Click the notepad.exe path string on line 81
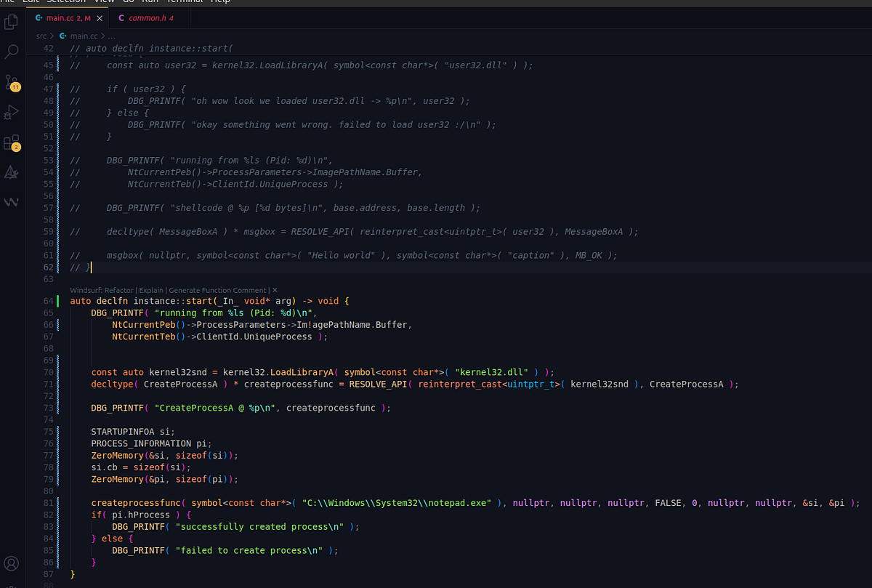 pyautogui.click(x=397, y=503)
